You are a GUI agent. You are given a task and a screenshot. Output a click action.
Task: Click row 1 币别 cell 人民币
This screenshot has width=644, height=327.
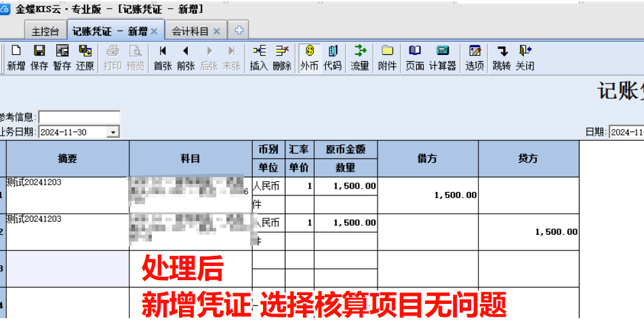(x=268, y=186)
